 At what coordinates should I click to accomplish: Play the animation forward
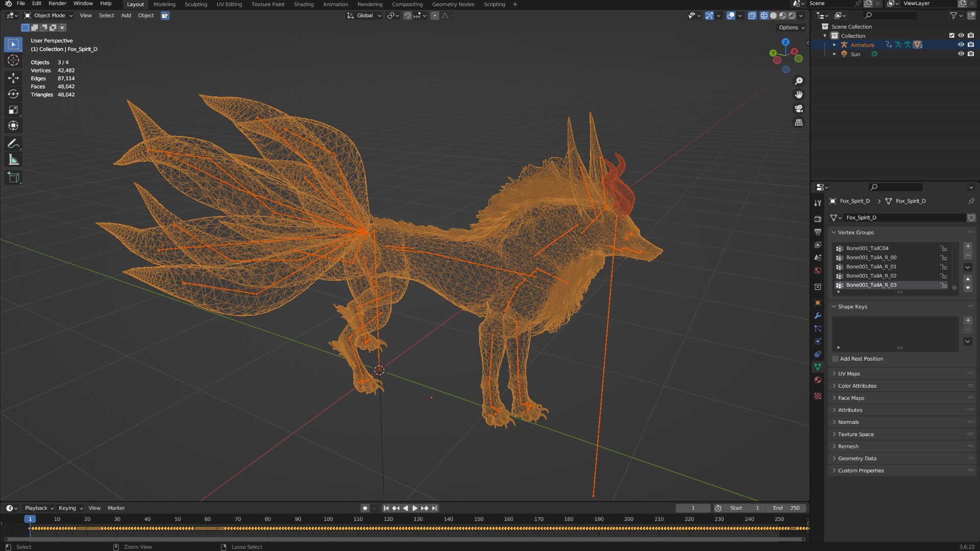[x=415, y=508]
